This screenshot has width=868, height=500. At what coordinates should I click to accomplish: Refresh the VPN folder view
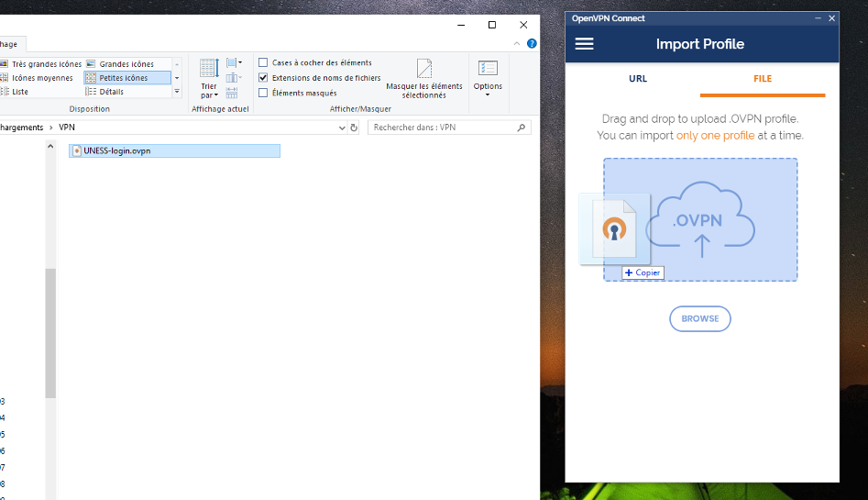point(354,128)
